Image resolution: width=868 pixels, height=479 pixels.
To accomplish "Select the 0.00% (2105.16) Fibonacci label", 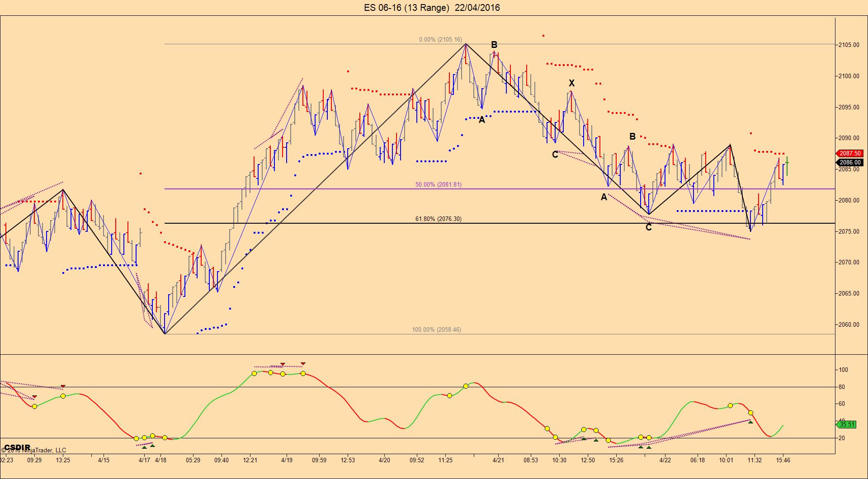I will click(x=440, y=40).
